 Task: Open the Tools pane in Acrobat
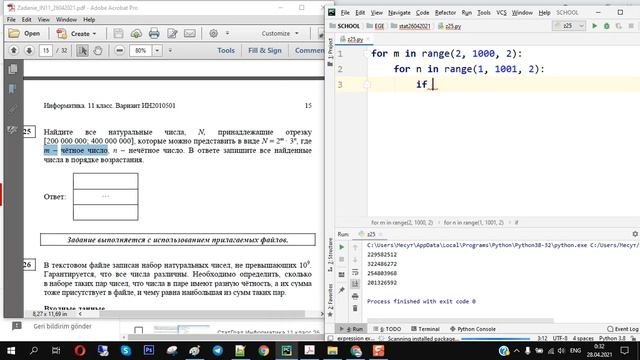tap(226, 51)
